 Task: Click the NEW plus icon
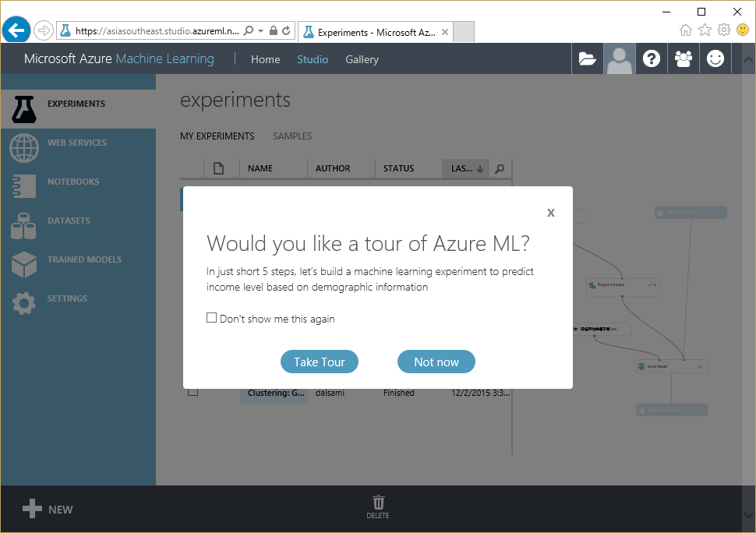[32, 508]
